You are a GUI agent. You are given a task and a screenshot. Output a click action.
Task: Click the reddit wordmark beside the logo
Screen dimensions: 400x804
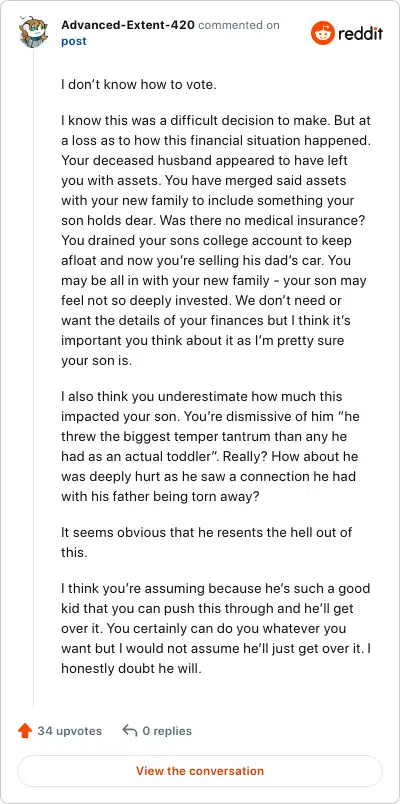pos(361,34)
